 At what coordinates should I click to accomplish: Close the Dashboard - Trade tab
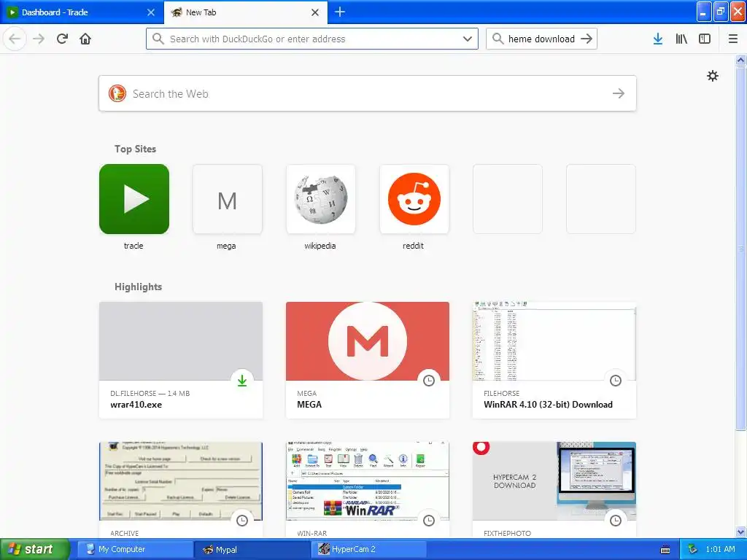pyautogui.click(x=151, y=12)
